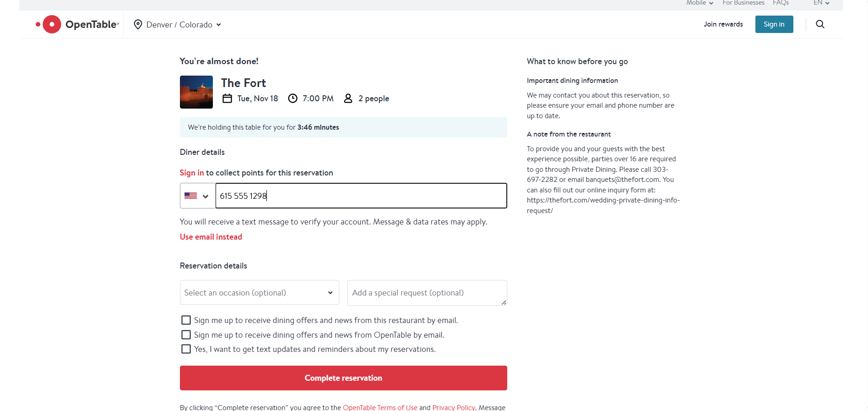
Task: Open the Select an occasion dropdown
Action: (259, 293)
